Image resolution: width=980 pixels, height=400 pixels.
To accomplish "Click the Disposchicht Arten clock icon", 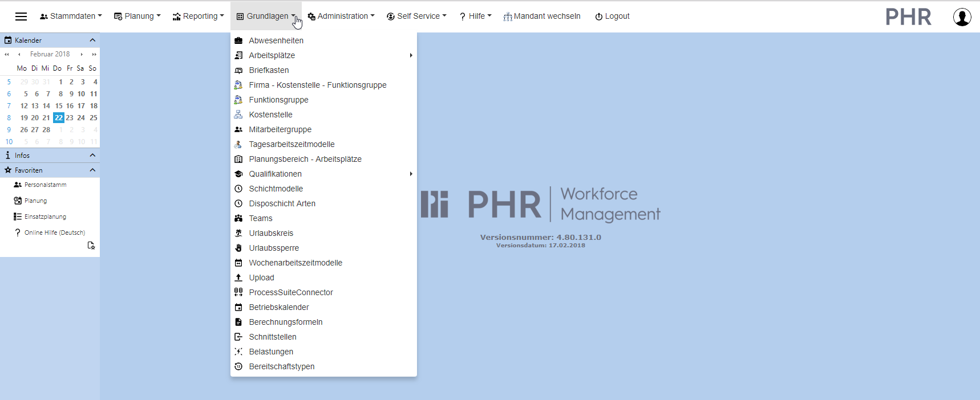I will (x=238, y=203).
